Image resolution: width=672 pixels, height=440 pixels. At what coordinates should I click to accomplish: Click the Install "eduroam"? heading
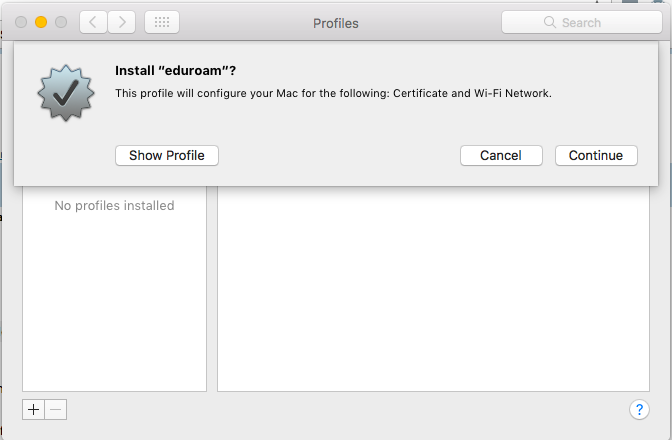pos(183,71)
